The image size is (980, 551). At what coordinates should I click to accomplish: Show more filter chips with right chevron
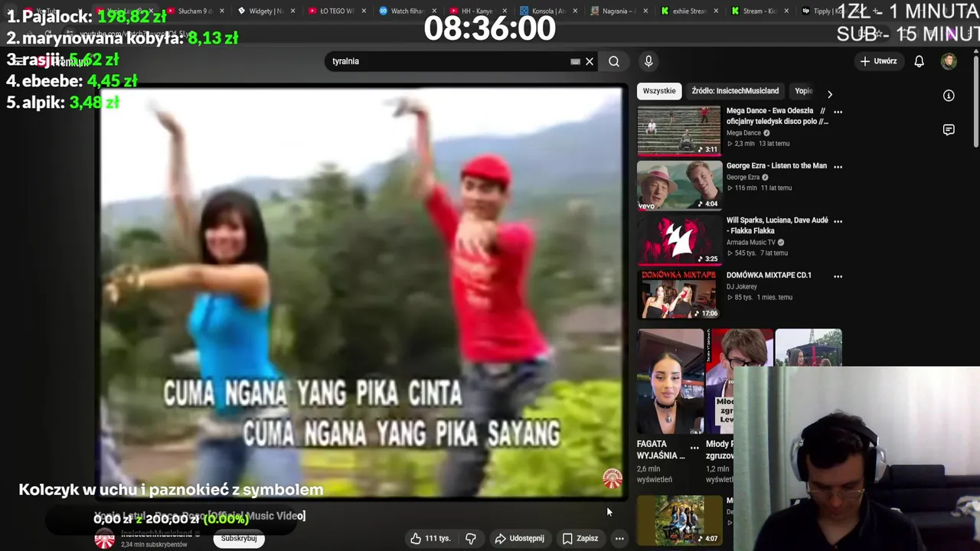(x=829, y=94)
